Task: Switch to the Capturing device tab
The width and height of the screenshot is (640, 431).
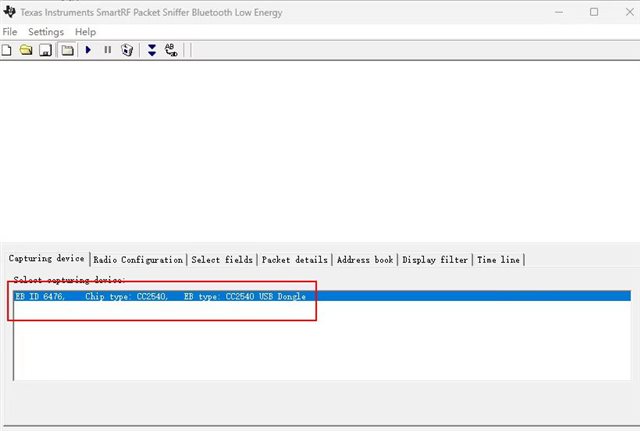Action: 47,258
